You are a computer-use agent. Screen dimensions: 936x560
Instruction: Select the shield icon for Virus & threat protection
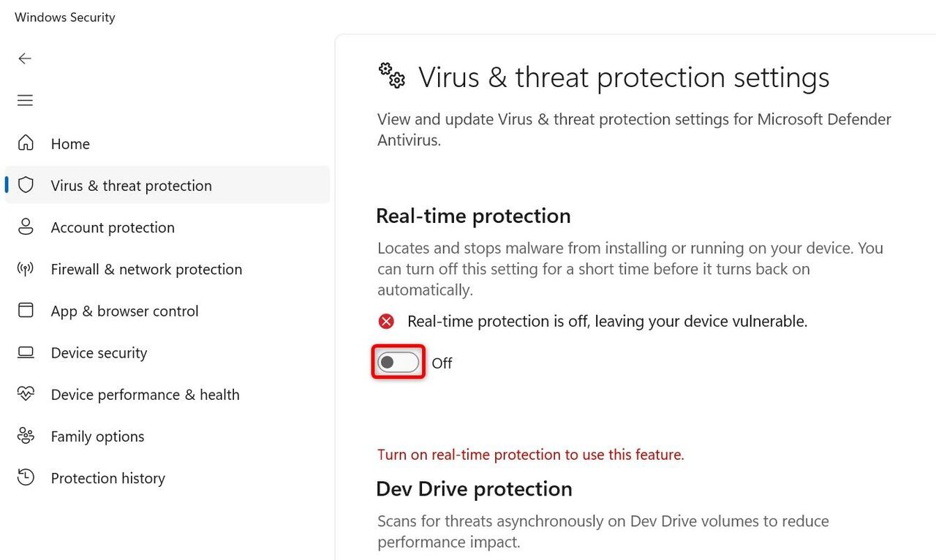pyautogui.click(x=26, y=185)
